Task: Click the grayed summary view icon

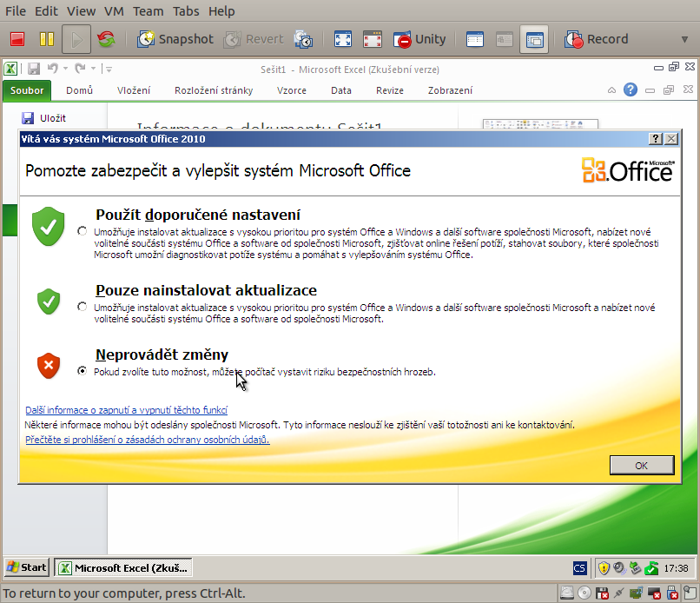Action: pyautogui.click(x=504, y=39)
